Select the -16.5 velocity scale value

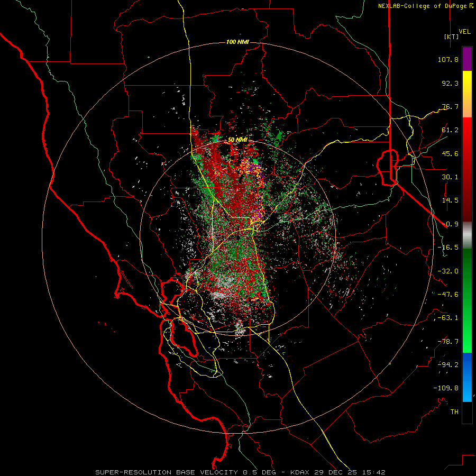448,248
